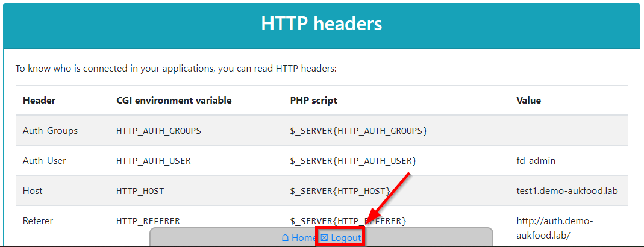The height and width of the screenshot is (247, 644).
Task: Select the "$_SERVER{HTTP_HOST}" cell
Action: click(x=340, y=191)
